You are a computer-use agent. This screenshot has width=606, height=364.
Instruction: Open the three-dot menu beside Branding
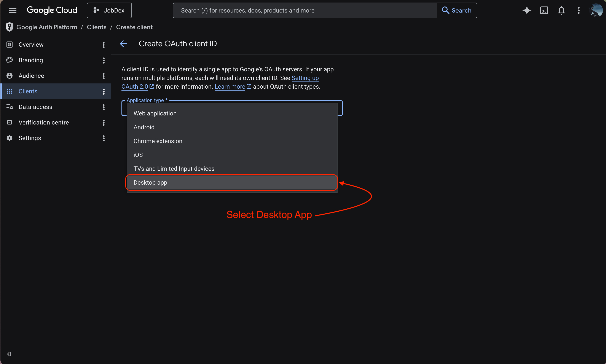pos(104,60)
